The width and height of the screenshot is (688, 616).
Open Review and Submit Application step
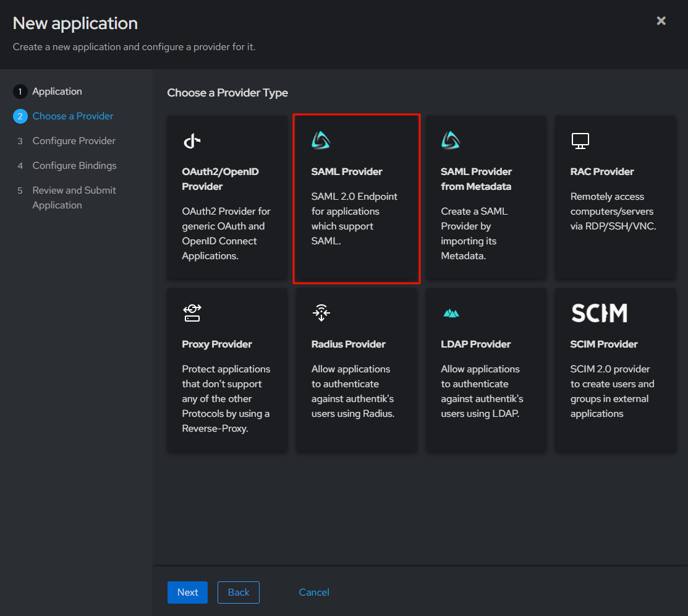click(x=74, y=197)
